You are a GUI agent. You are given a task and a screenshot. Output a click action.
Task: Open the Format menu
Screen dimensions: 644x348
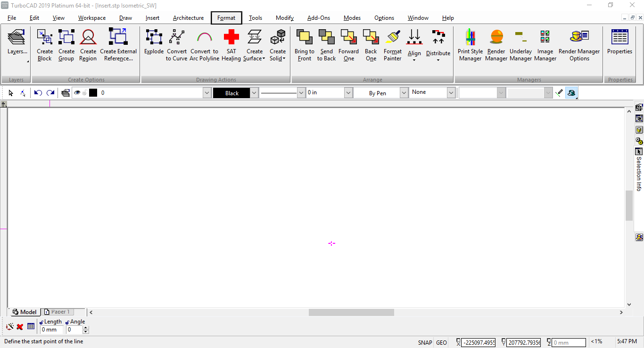[226, 18]
